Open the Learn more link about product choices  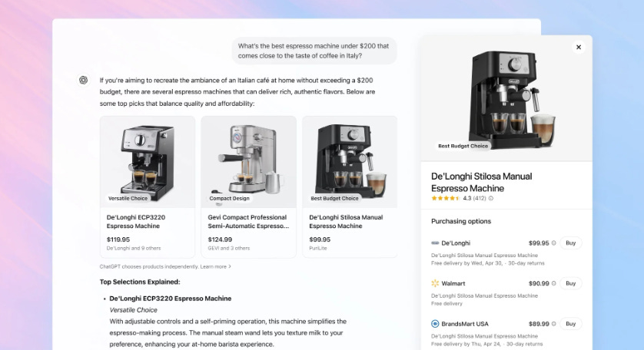213,266
